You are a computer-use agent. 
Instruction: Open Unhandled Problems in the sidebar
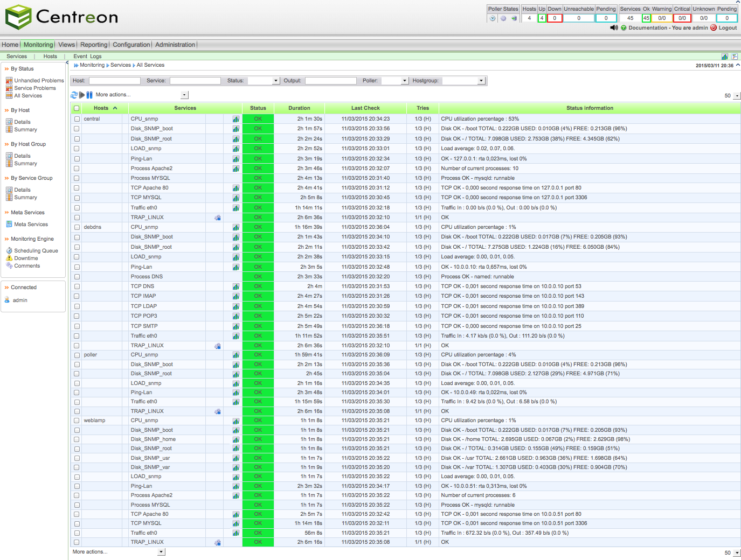39,81
